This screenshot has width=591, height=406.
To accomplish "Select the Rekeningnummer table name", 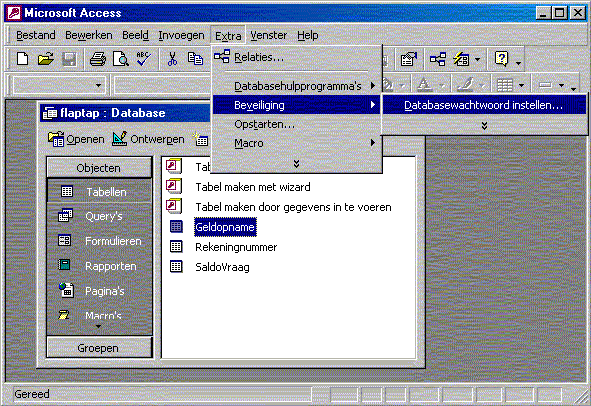I will click(236, 247).
